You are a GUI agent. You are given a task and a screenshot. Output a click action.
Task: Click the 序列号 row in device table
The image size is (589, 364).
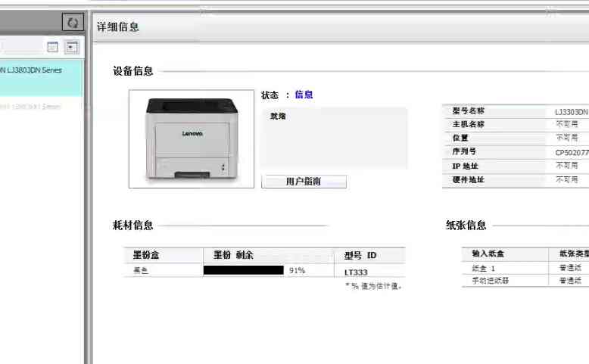(464, 151)
